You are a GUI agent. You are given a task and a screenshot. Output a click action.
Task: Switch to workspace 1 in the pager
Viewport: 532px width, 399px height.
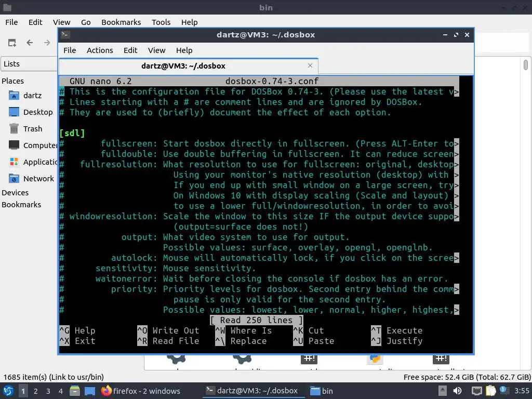(23, 391)
